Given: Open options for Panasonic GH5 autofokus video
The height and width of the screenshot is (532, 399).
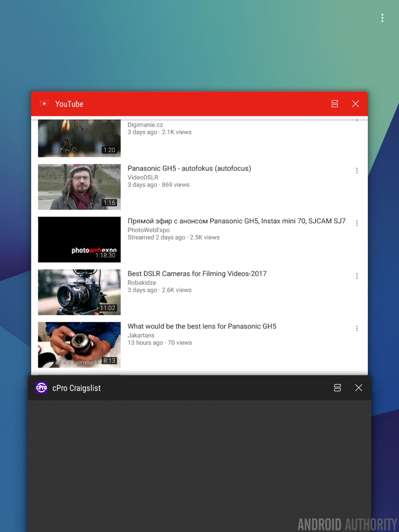Looking at the screenshot, I should [357, 171].
